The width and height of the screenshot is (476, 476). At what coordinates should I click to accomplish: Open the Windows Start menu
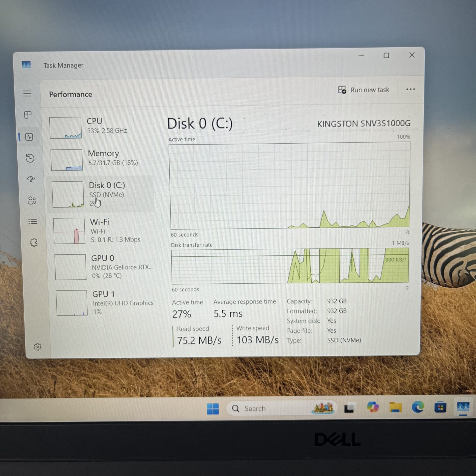pos(213,409)
